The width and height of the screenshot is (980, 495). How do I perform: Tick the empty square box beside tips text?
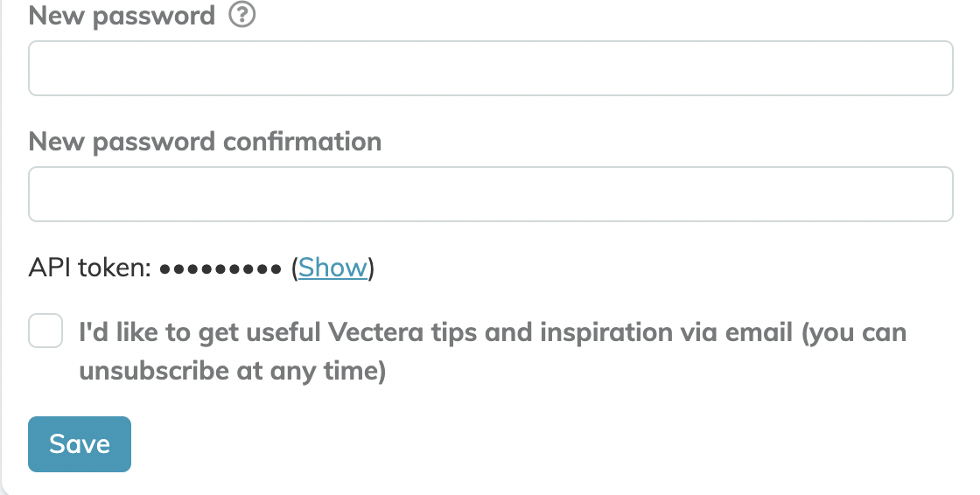point(45,331)
